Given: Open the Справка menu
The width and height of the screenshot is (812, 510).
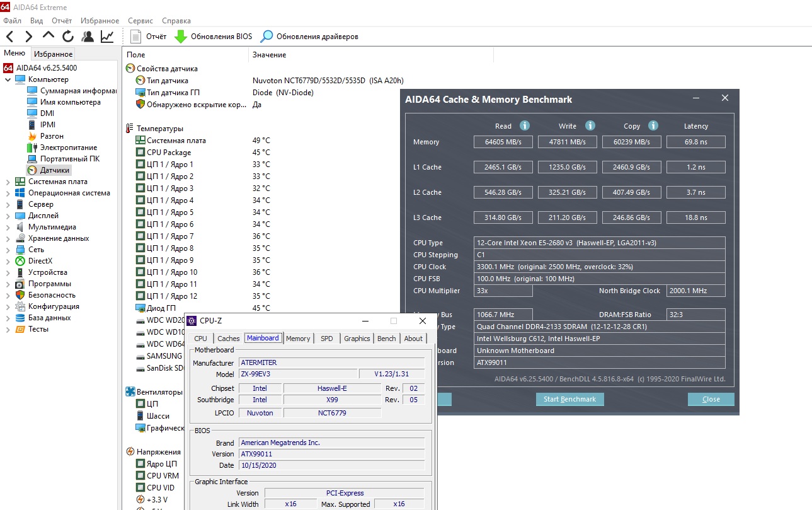Looking at the screenshot, I should coord(176,21).
